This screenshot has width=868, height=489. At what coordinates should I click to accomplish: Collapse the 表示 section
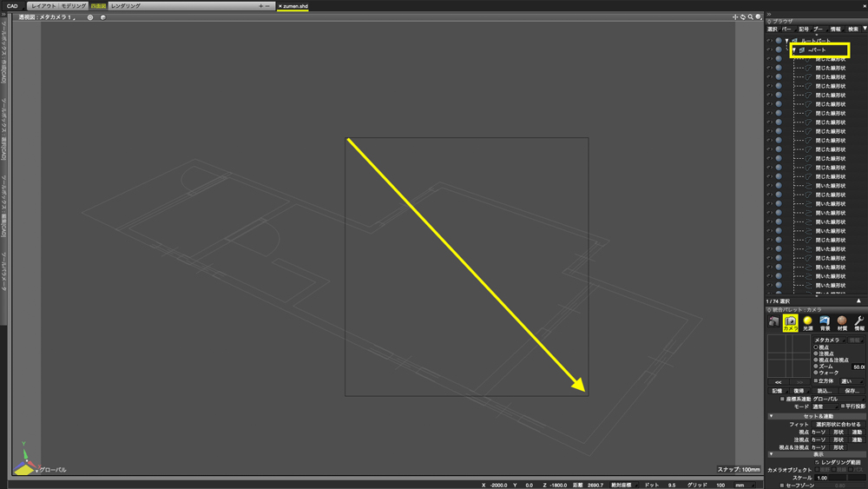[x=771, y=454]
